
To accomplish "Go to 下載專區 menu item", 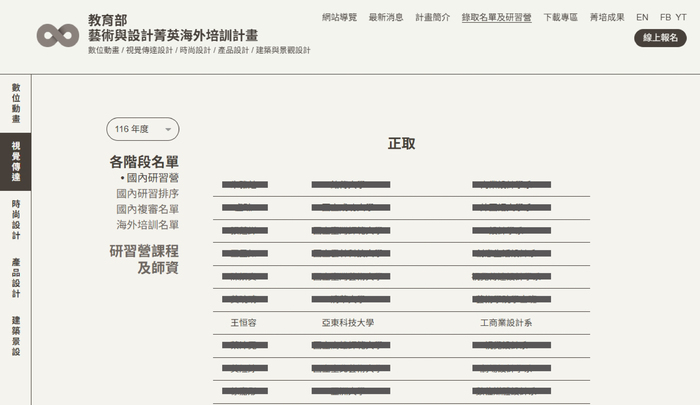I will [560, 17].
